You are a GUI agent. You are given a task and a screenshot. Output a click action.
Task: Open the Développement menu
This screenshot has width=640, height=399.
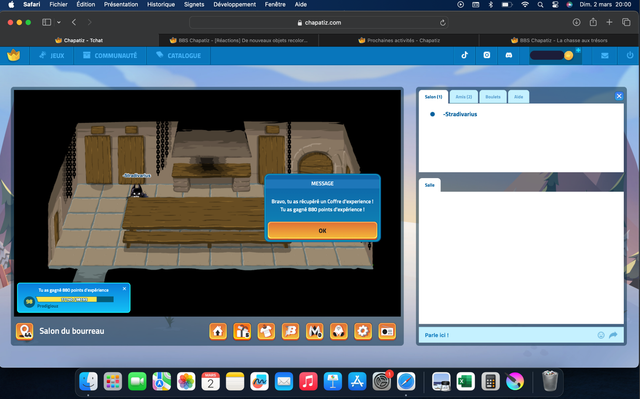click(x=235, y=4)
